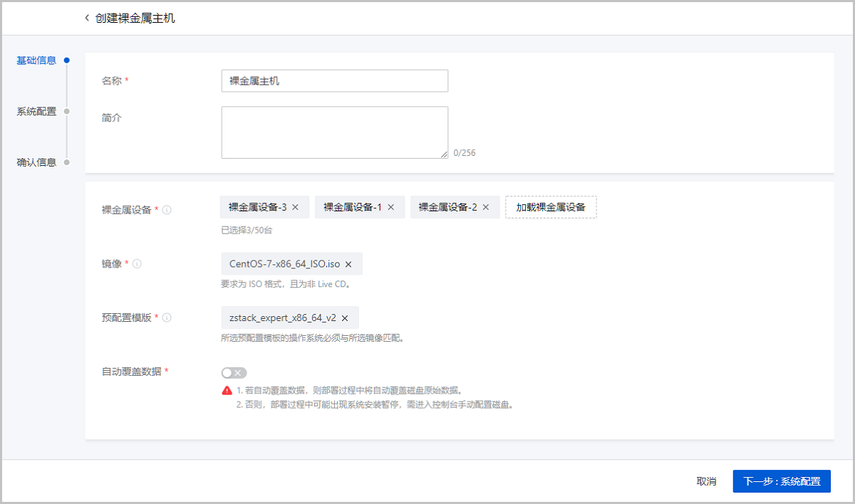
Task: Go to the 确认信息 step
Action: 36,162
